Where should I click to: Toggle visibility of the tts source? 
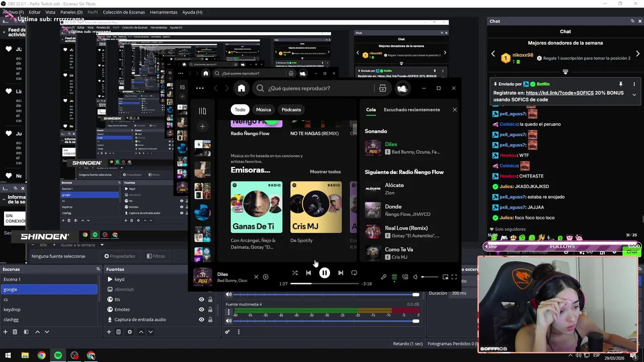pyautogui.click(x=201, y=300)
